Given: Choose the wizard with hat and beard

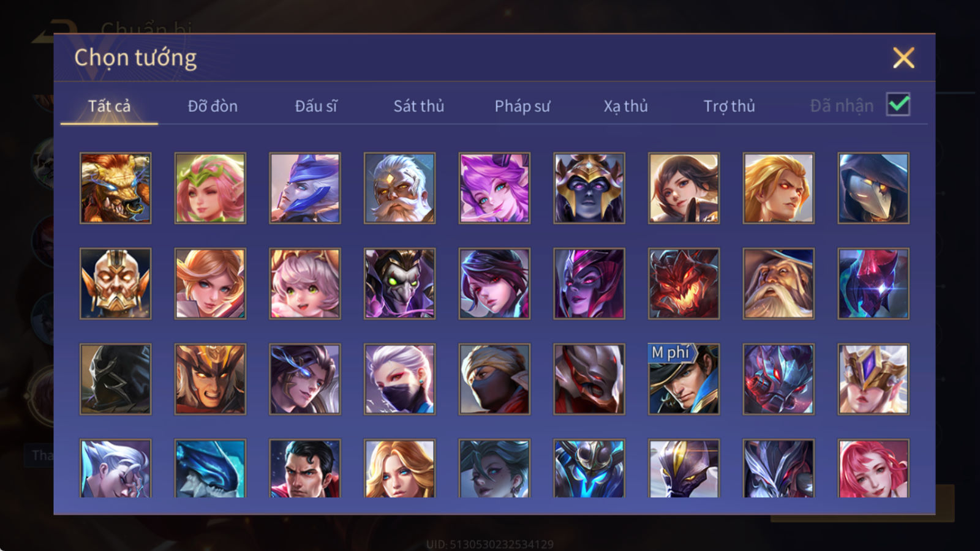Looking at the screenshot, I should coord(778,283).
